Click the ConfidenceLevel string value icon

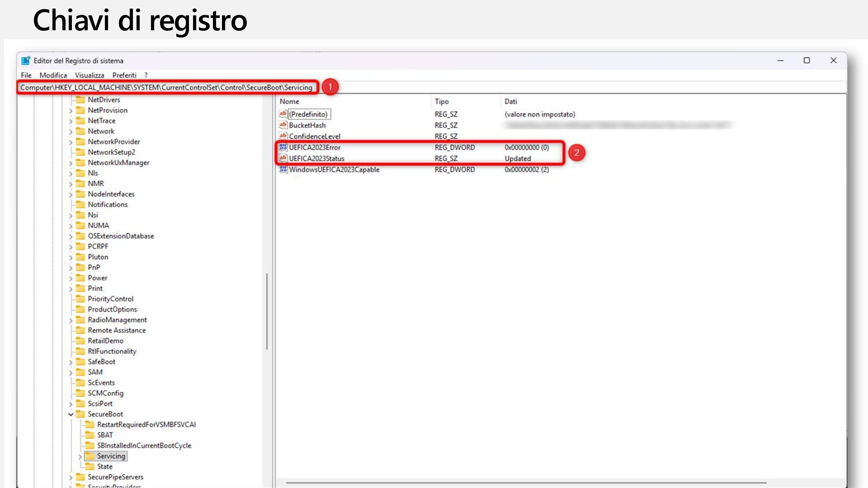coord(283,136)
